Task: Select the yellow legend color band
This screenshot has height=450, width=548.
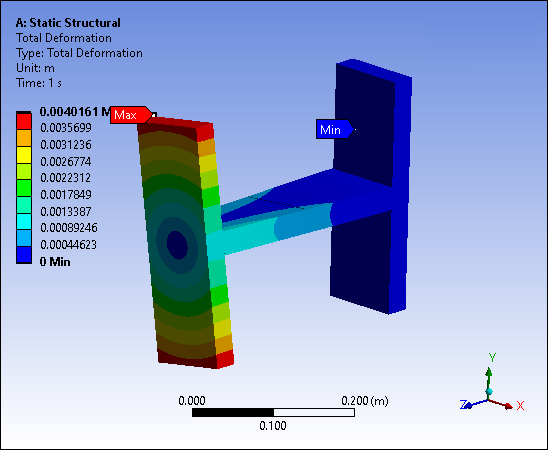Action: 24,155
